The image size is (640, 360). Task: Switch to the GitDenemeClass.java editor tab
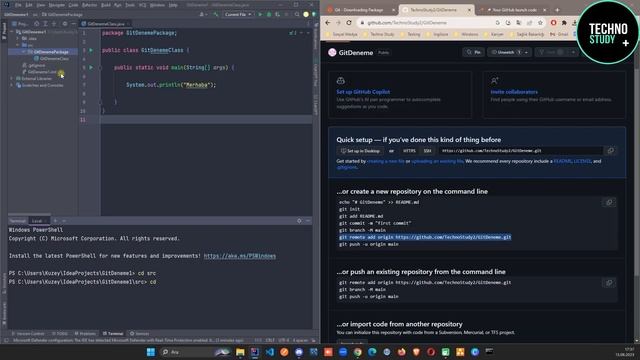point(105,24)
